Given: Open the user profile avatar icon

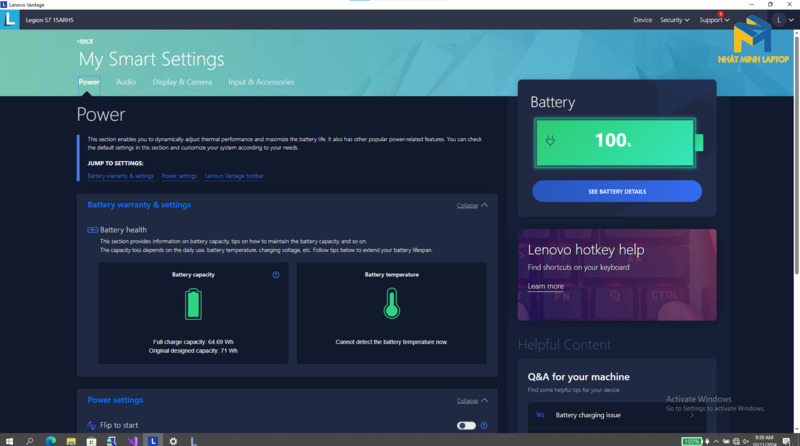Looking at the screenshot, I should tap(779, 20).
